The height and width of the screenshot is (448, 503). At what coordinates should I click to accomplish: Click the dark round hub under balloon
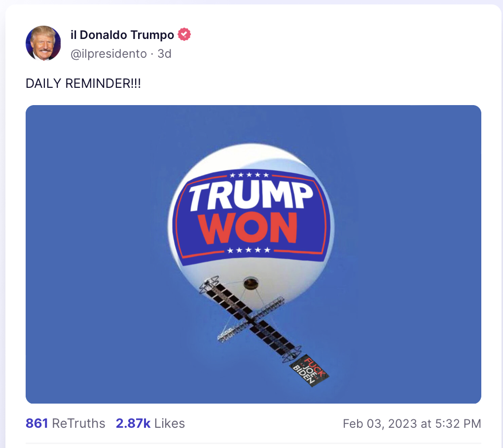250,283
